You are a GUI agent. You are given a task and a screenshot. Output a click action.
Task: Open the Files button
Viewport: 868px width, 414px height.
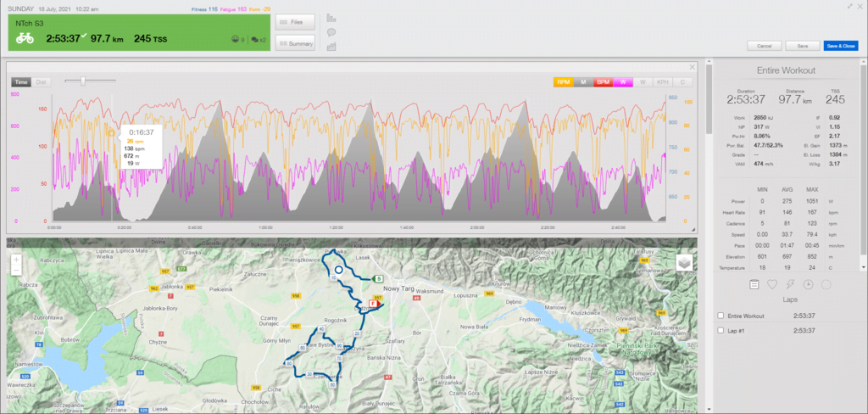(x=295, y=22)
